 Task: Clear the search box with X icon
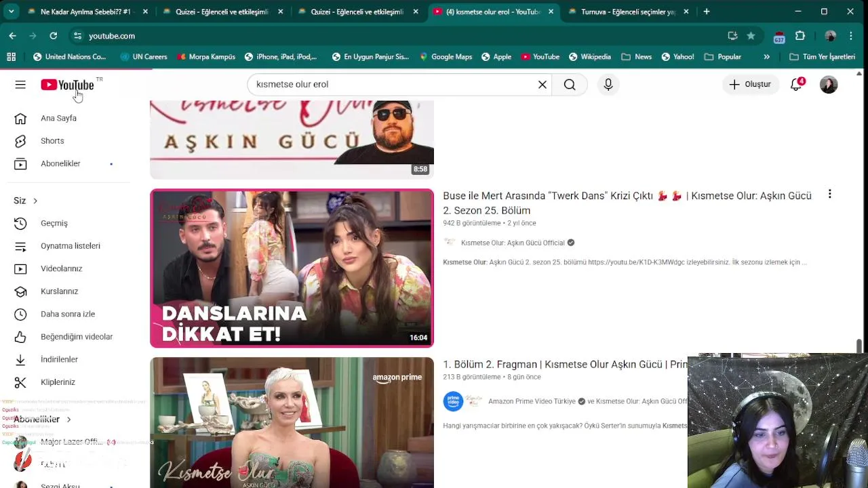click(x=542, y=85)
